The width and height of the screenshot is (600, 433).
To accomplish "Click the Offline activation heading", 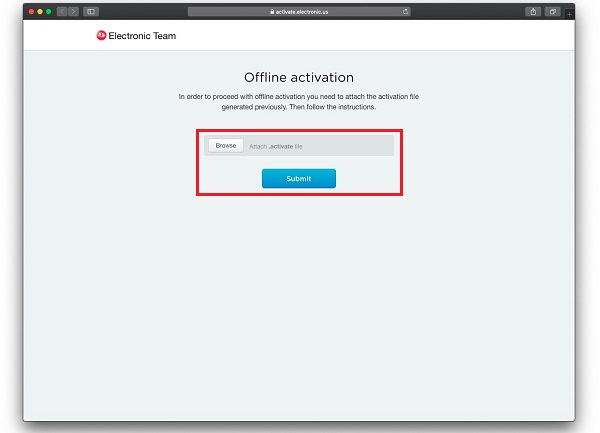I will (299, 77).
